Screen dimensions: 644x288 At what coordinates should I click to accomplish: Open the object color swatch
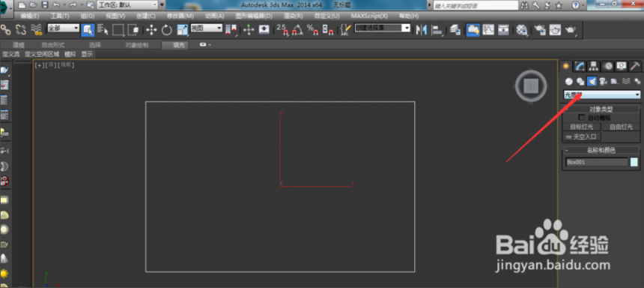pyautogui.click(x=634, y=162)
